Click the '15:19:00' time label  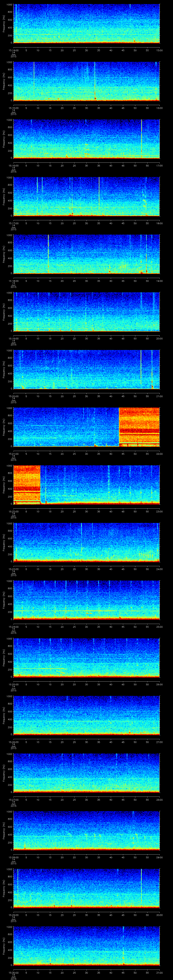coord(13,339)
